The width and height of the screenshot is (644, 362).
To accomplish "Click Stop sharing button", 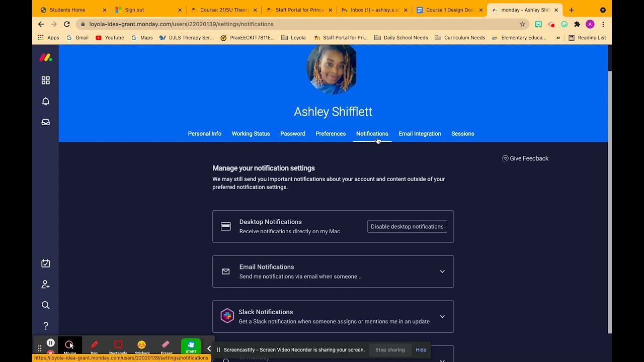I will point(390,350).
